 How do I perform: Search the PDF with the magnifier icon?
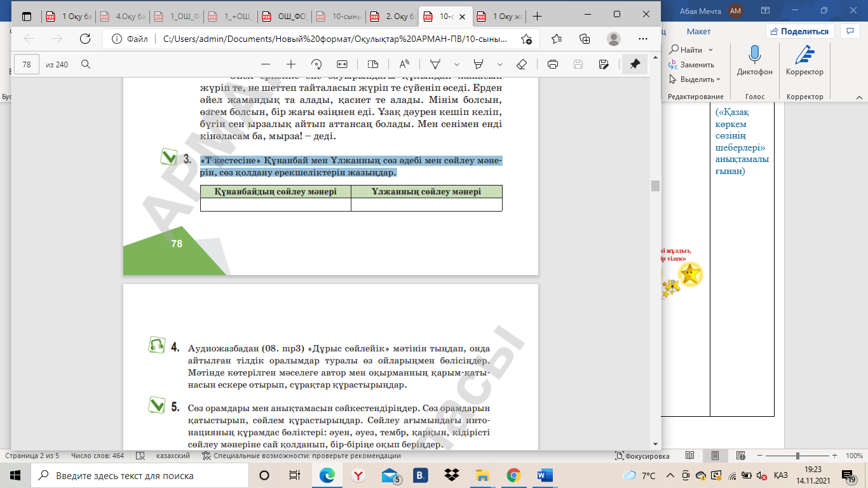(x=85, y=64)
